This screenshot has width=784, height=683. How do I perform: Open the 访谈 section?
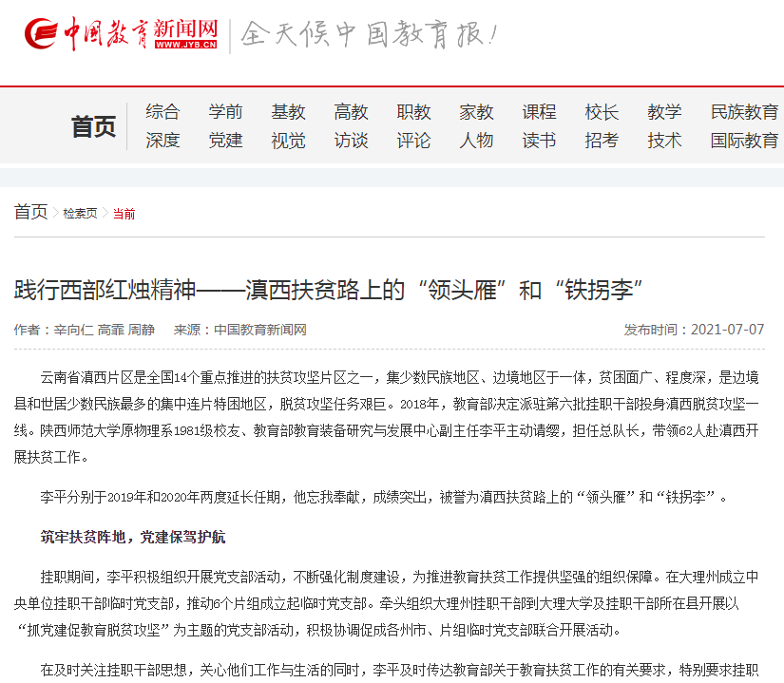(x=351, y=139)
